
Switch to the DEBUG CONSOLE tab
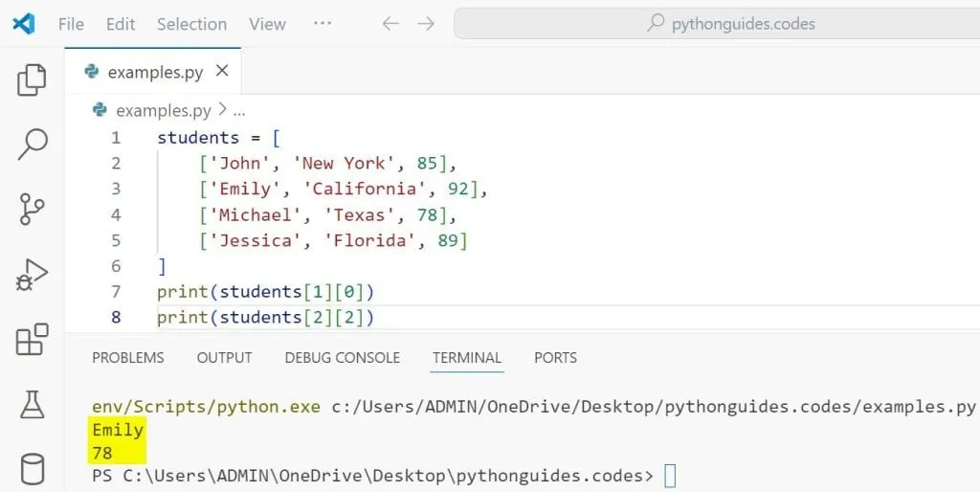click(x=342, y=357)
